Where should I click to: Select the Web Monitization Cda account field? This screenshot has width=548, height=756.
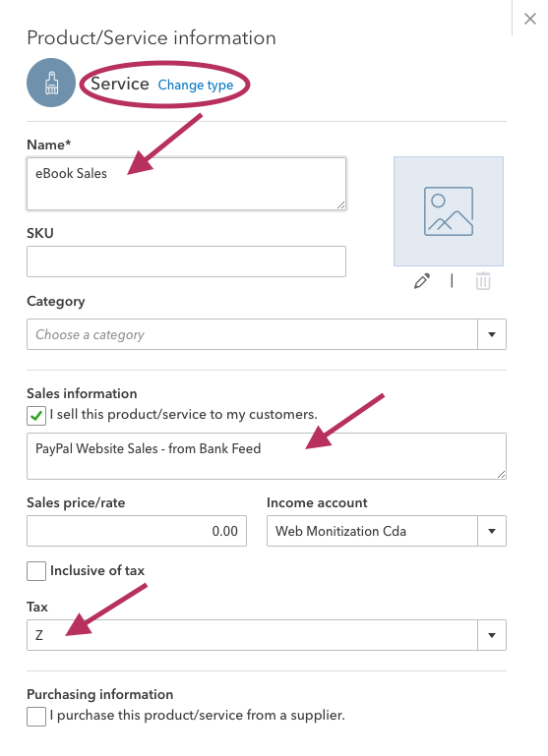372,531
